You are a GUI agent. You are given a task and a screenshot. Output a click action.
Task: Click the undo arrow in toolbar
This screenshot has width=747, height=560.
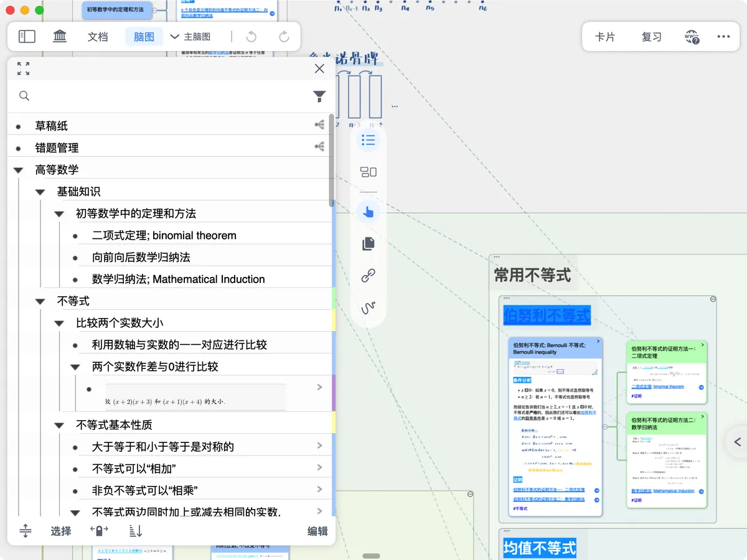tap(251, 37)
